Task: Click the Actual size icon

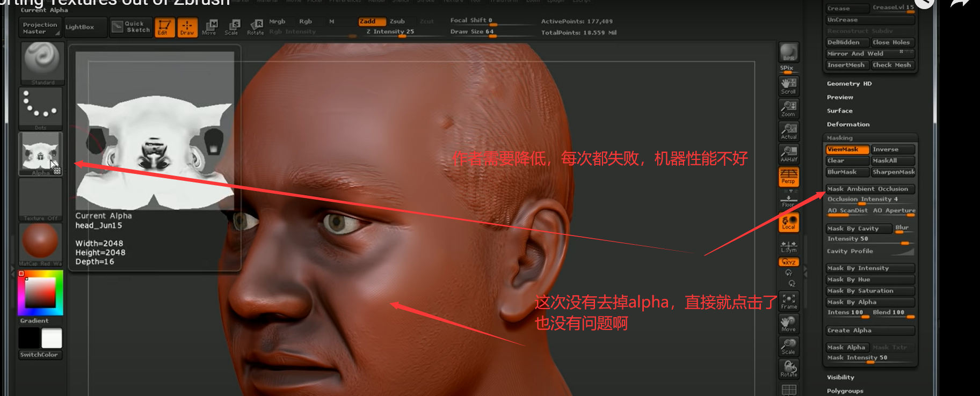Action: pyautogui.click(x=788, y=131)
